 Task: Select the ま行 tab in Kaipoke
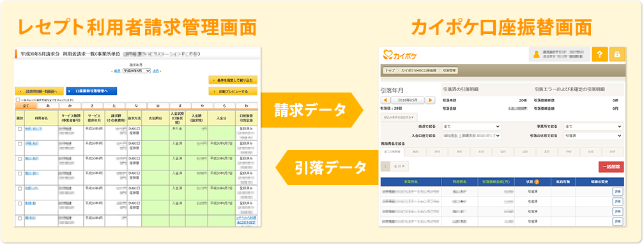pyautogui.click(x=547, y=152)
